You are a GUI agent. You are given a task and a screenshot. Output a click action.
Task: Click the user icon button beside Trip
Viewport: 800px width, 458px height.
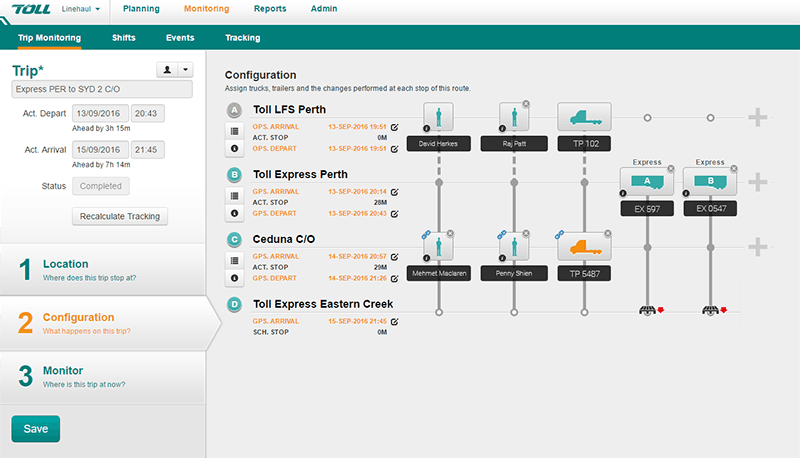167,70
